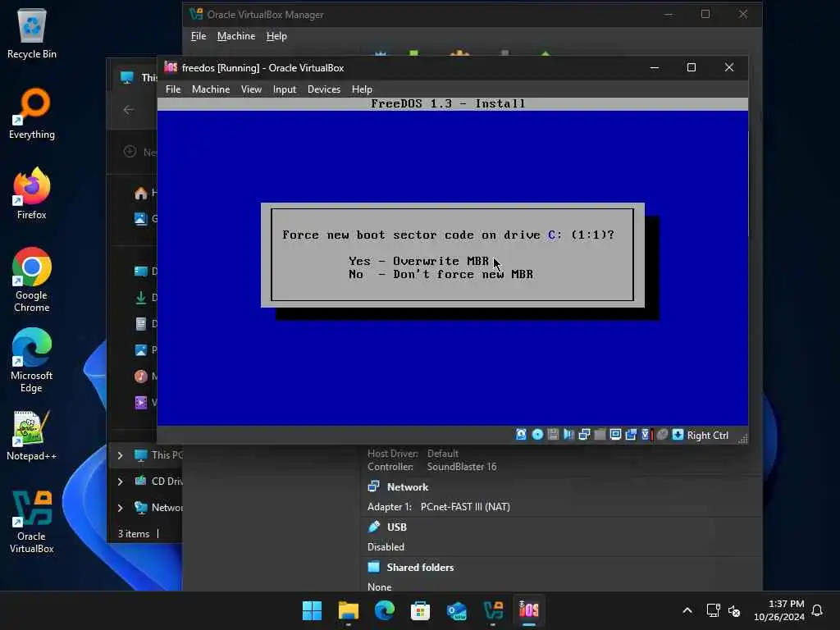Select Yes - Overwrite MBR option
The height and width of the screenshot is (630, 840).
tap(418, 261)
